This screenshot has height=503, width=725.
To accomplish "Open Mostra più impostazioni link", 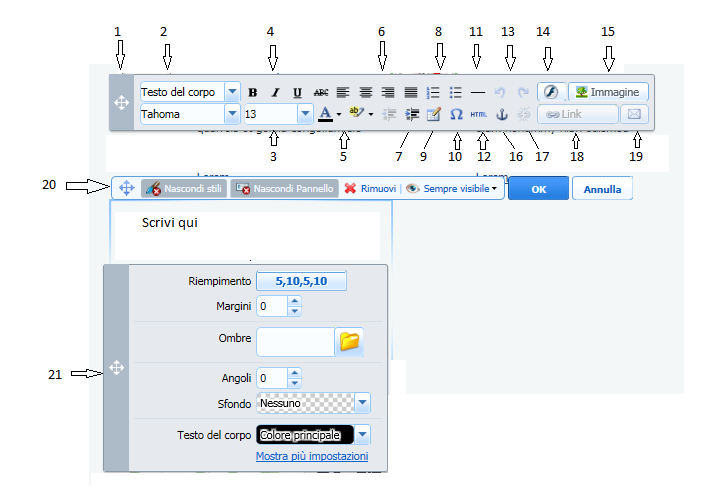I will 312,456.
